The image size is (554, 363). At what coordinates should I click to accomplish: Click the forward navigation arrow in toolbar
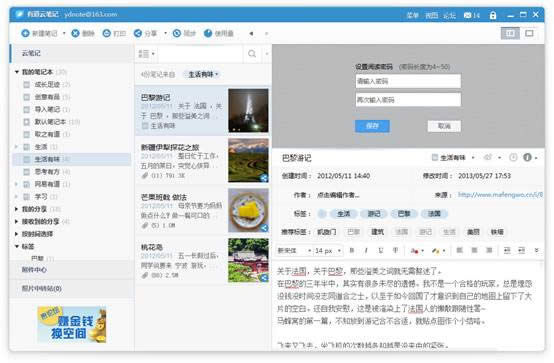point(266,34)
